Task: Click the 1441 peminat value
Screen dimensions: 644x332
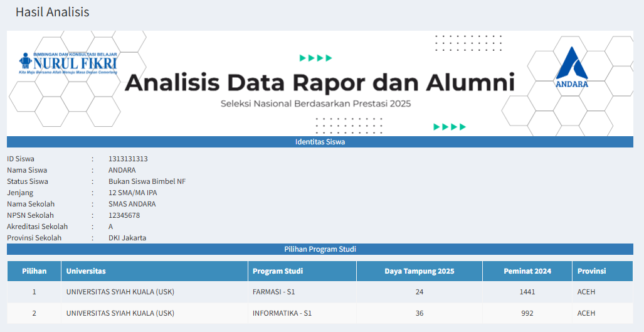Action: [527, 292]
